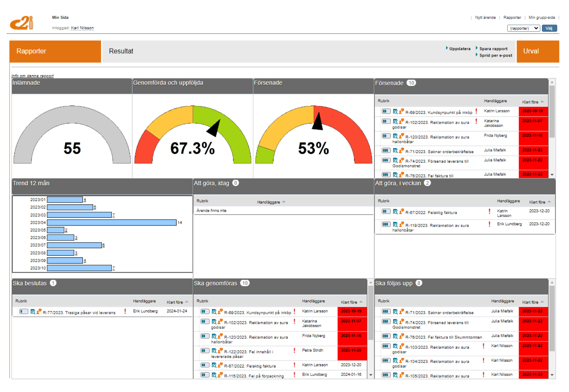This screenshot has width=569, height=392.
Task: Open preview magnifier for R-120/2023 in Ska genomföras
Action: click(x=214, y=336)
